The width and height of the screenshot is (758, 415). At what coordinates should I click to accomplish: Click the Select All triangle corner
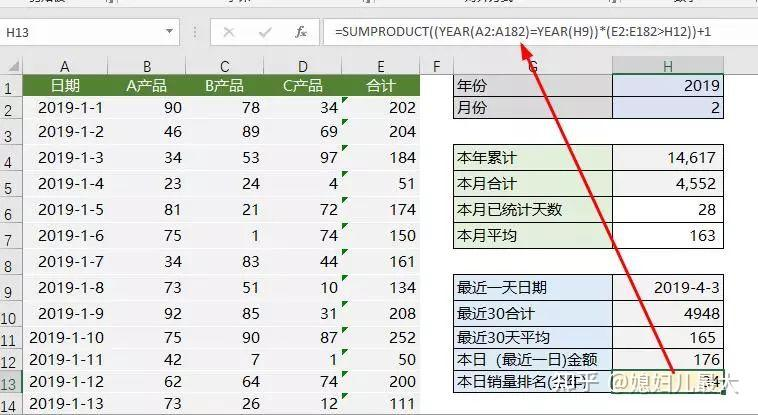(x=14, y=66)
